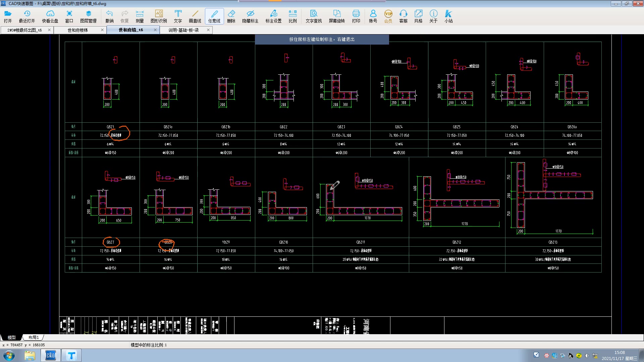Open the Windows Start button

point(9,356)
